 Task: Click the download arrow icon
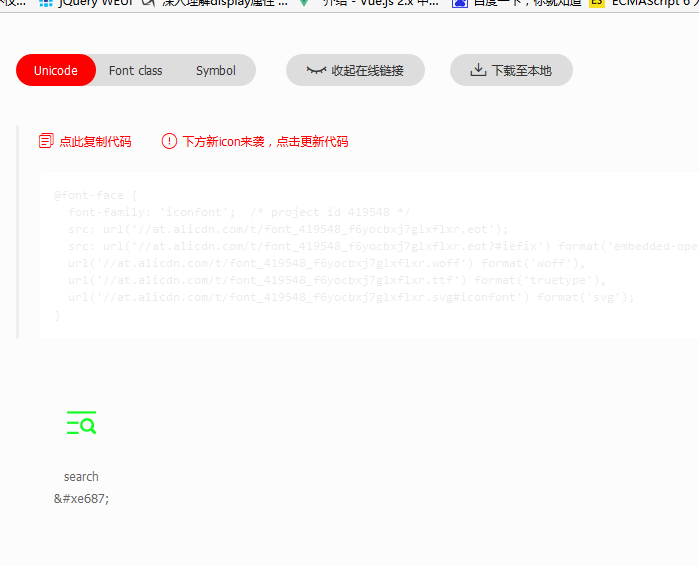(x=478, y=70)
